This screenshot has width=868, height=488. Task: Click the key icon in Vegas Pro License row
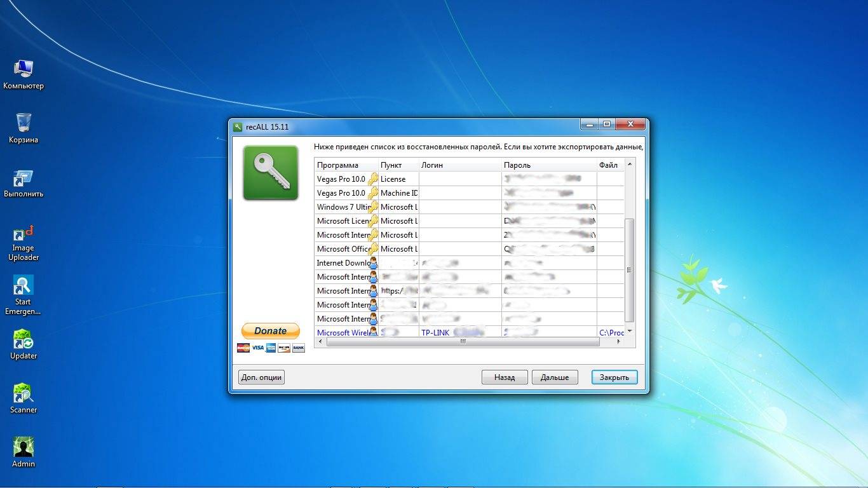click(373, 179)
